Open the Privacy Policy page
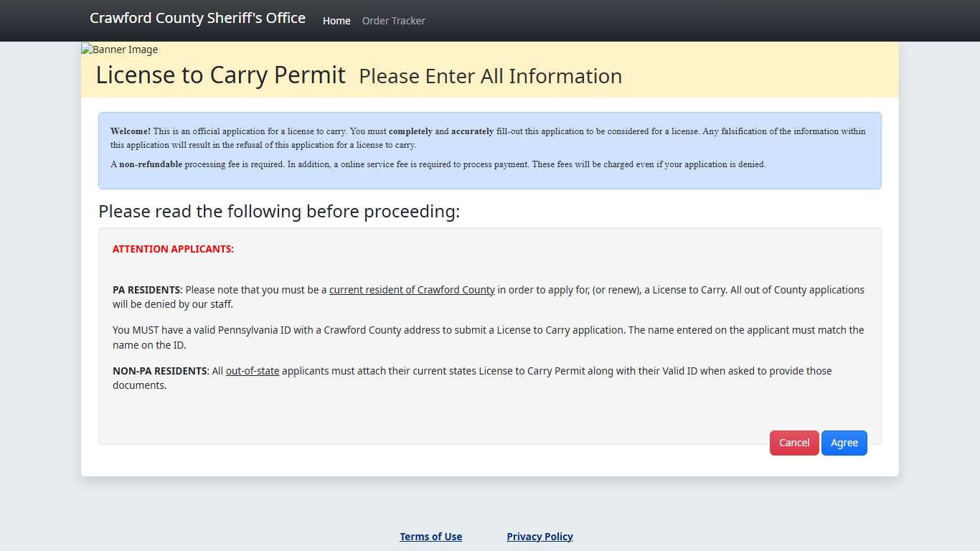The width and height of the screenshot is (980, 551). 540,536
